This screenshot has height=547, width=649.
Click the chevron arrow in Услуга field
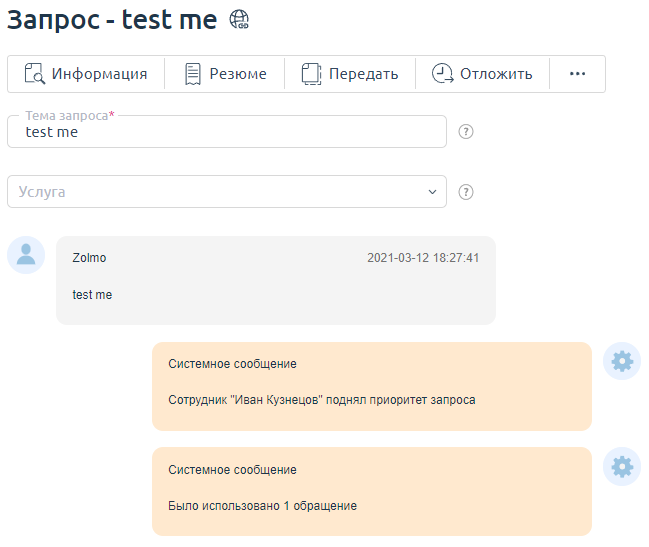pos(432,192)
